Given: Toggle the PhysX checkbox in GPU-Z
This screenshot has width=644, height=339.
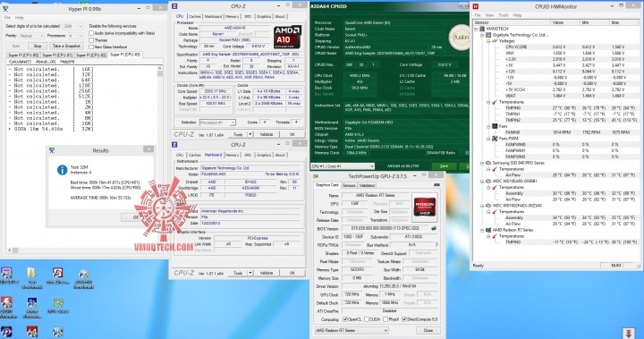Looking at the screenshot, I should coord(386,319).
